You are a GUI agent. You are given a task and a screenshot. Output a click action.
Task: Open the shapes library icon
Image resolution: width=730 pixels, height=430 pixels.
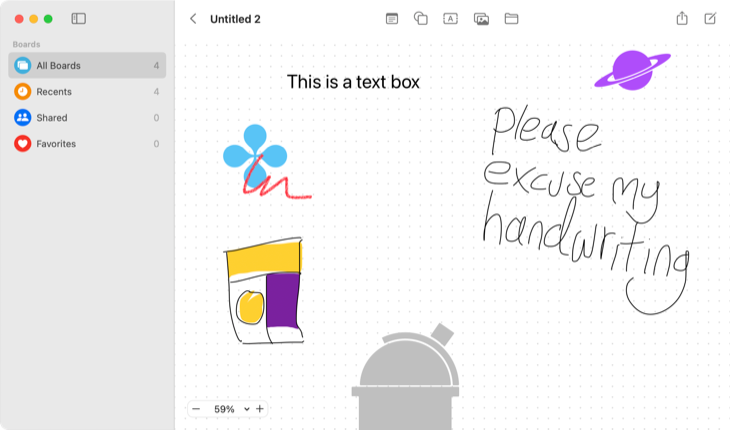pyautogui.click(x=421, y=19)
